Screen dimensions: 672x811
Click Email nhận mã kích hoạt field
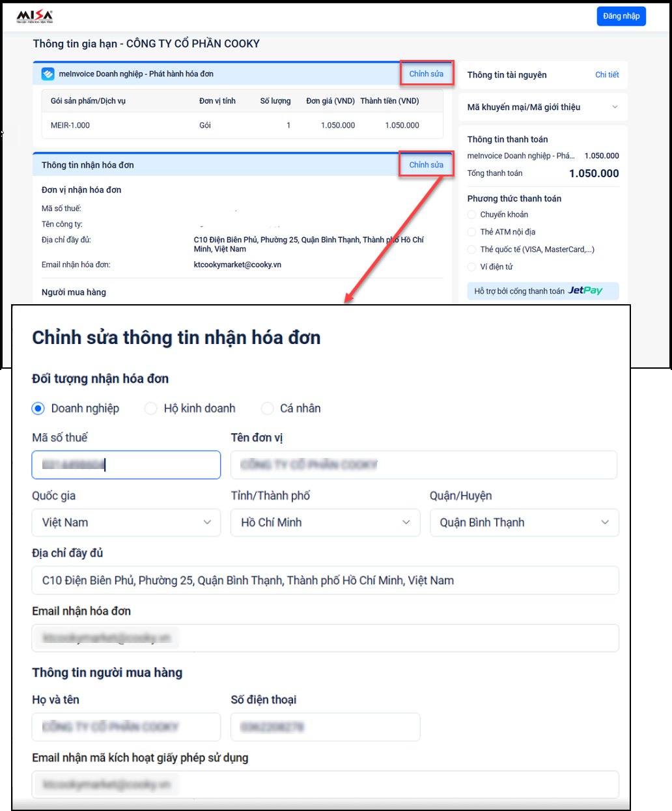[325, 784]
